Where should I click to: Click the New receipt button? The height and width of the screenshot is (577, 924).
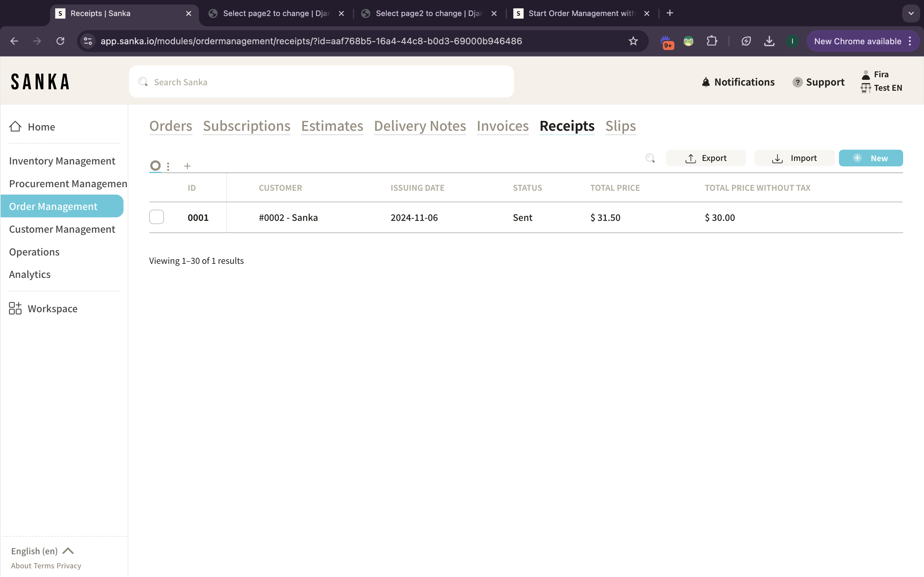click(870, 158)
